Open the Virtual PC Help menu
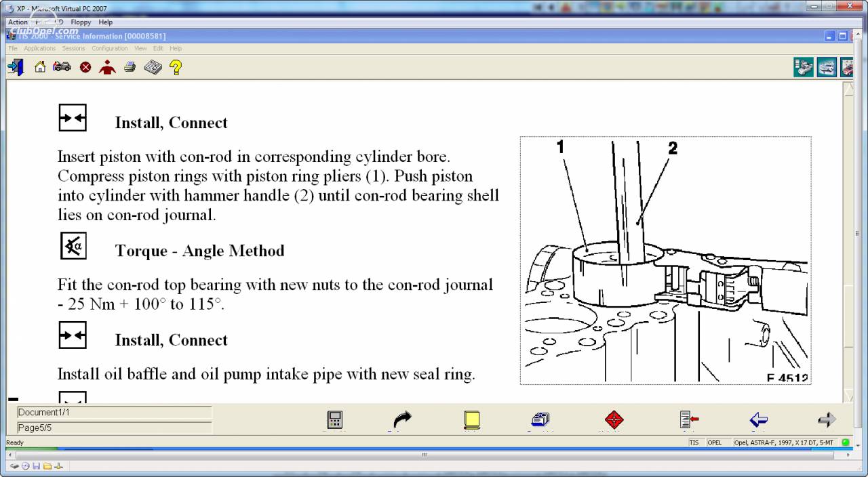Screen dimensions: 868x477 tap(105, 22)
